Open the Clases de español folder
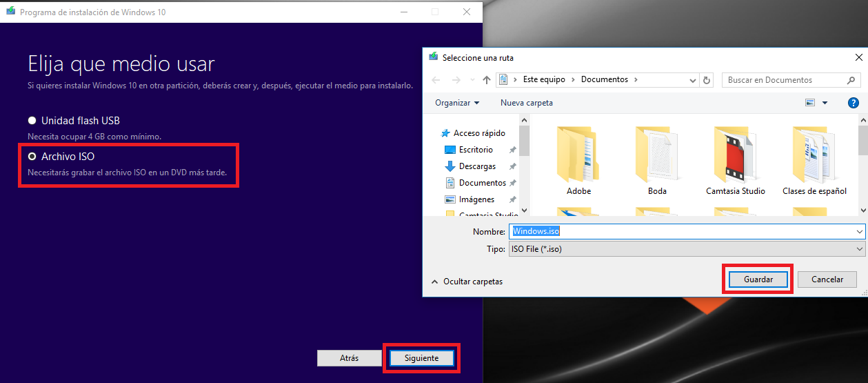The height and width of the screenshot is (383, 868). [814, 161]
